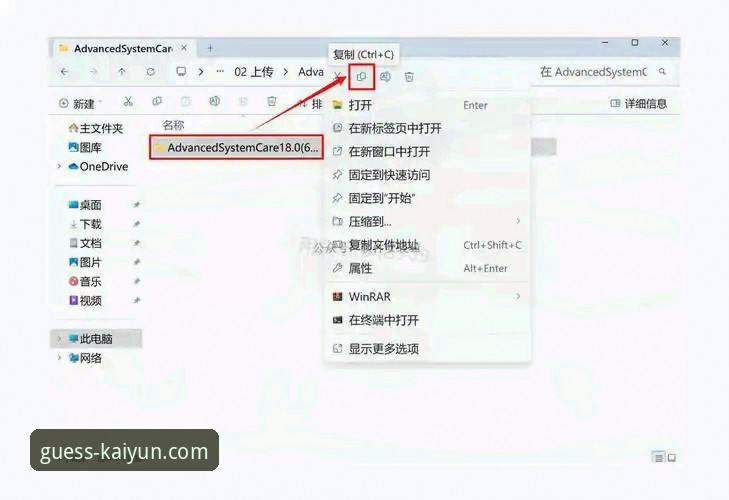
Task: Navigate up one folder level
Action: tap(122, 72)
